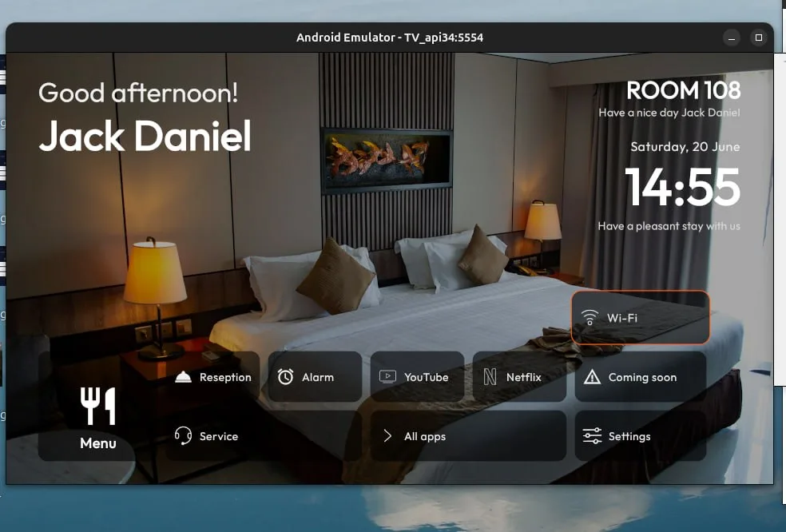Maximize the Android Emulator window
The height and width of the screenshot is (532, 786).
pos(758,38)
